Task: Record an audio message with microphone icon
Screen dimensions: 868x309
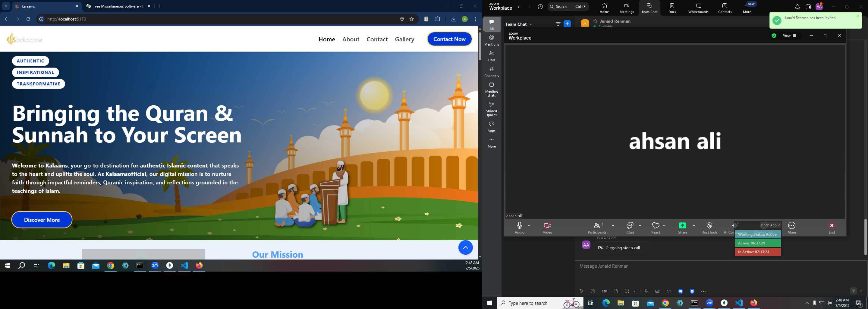Action: (x=646, y=291)
